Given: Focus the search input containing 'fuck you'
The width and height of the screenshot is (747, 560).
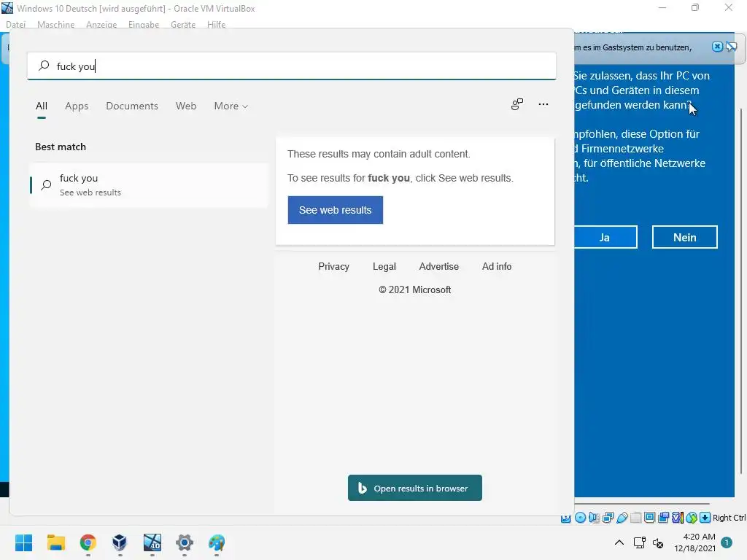Looking at the screenshot, I should click(292, 66).
